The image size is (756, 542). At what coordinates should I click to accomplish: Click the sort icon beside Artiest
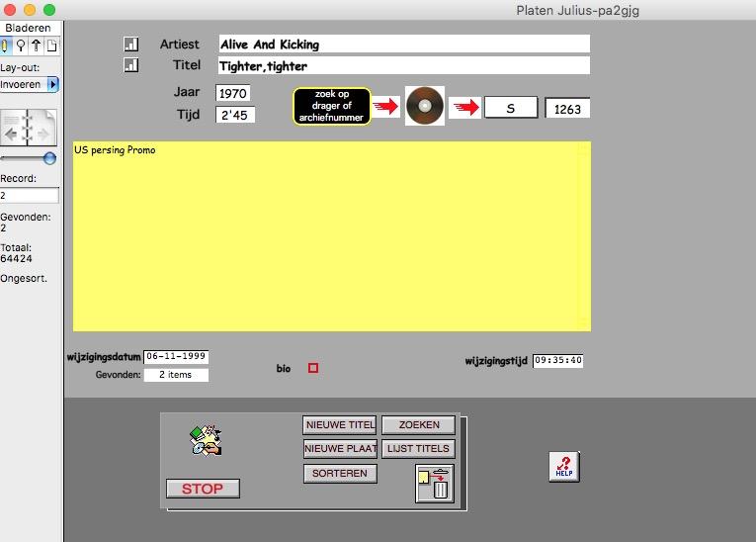point(130,45)
